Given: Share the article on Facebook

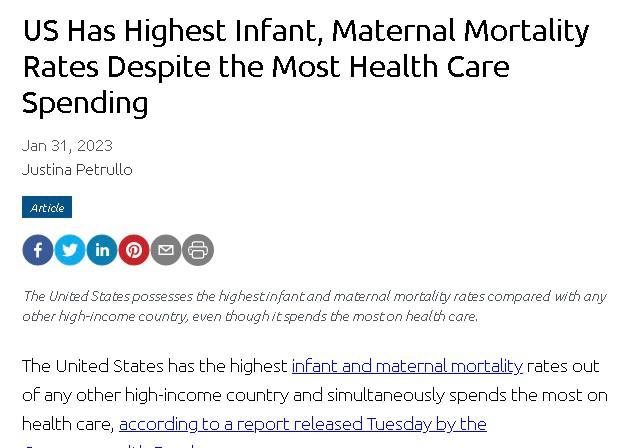Looking at the screenshot, I should tap(38, 250).
